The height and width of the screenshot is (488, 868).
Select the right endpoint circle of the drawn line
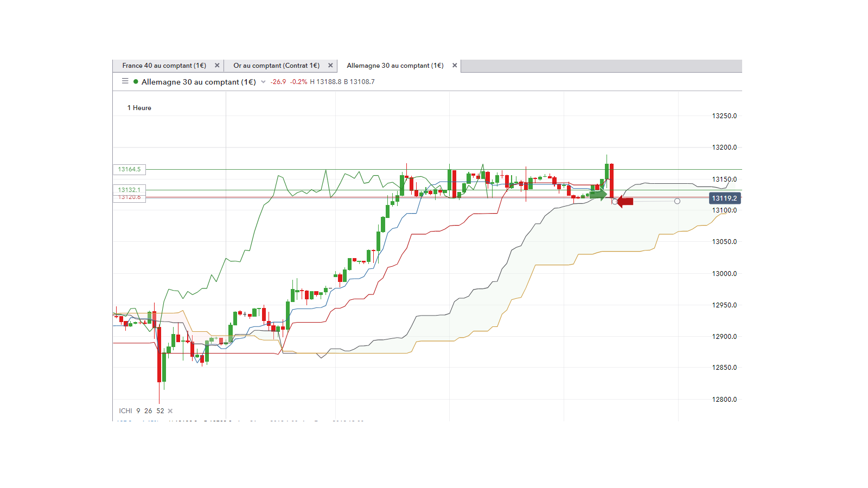click(677, 201)
